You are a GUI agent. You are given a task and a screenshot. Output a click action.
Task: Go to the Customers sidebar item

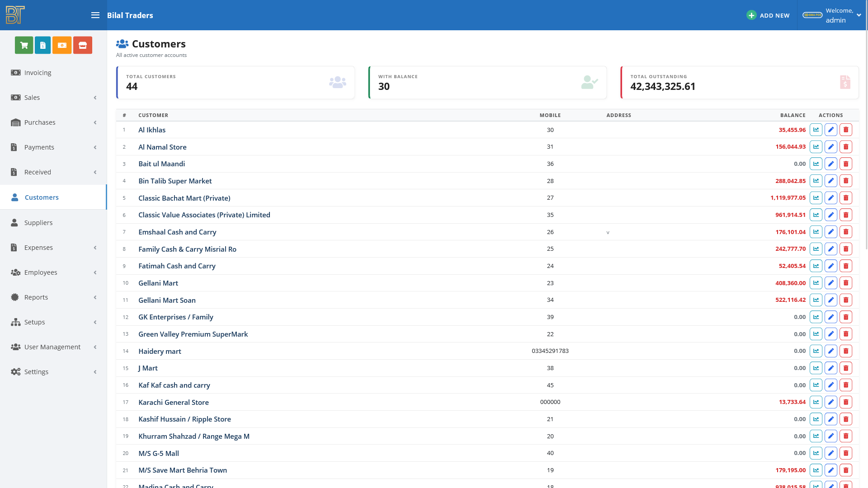point(53,197)
